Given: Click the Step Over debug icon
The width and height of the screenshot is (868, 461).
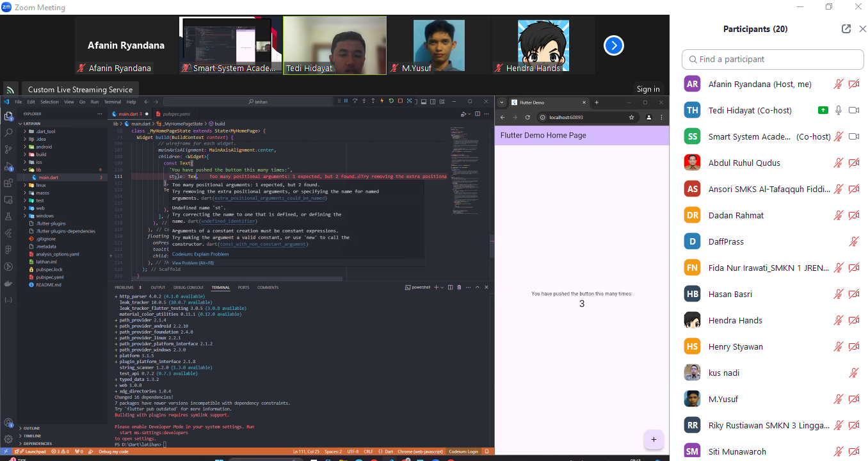Looking at the screenshot, I should [x=355, y=101].
